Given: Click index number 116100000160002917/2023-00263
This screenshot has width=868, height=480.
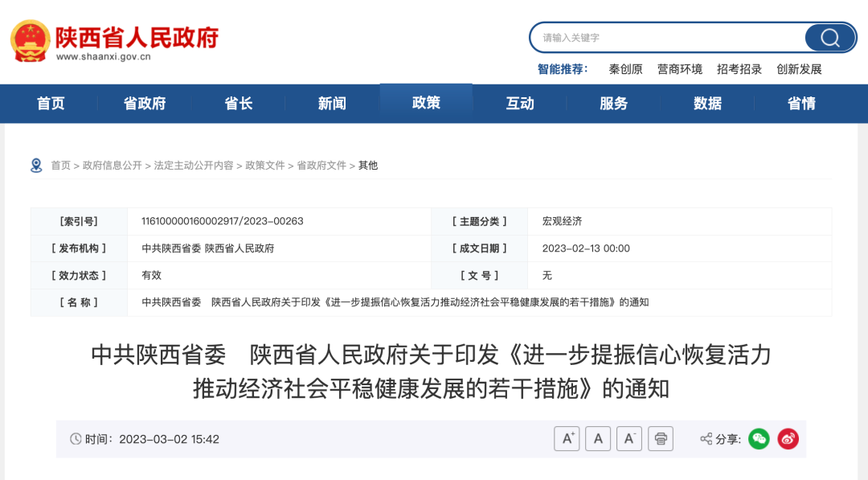Looking at the screenshot, I should click(223, 221).
